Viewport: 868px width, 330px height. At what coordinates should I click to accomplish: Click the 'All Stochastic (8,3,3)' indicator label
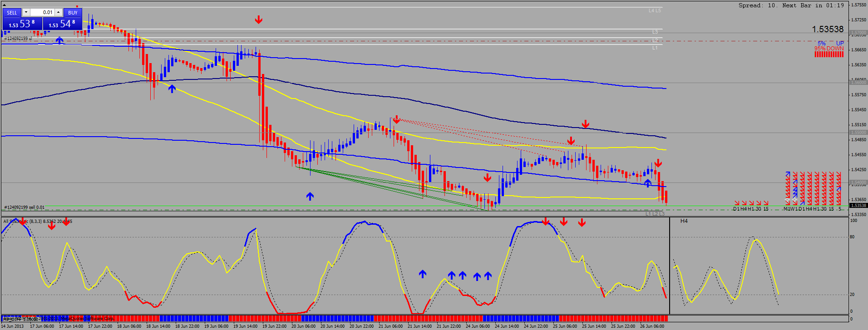click(x=23, y=222)
